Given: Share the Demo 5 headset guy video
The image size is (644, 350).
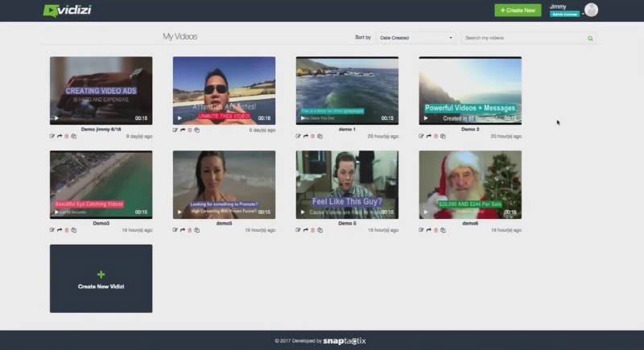Looking at the screenshot, I should click(x=306, y=230).
